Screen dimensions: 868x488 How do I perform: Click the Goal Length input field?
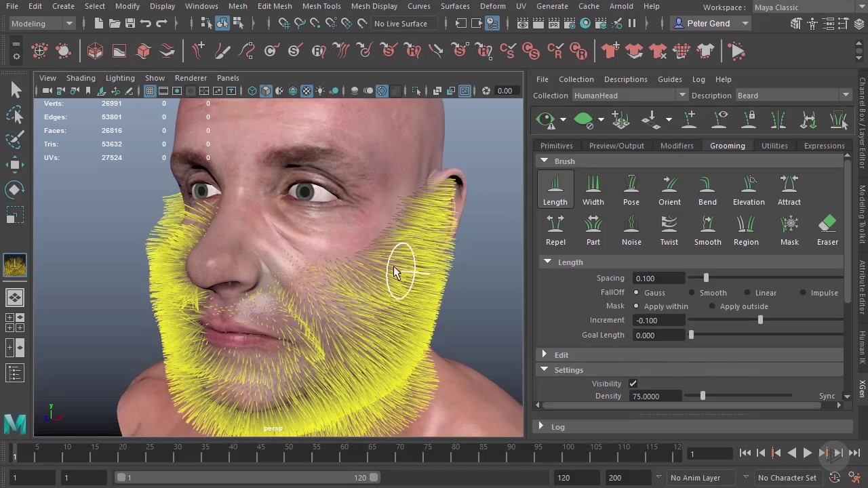pos(658,335)
